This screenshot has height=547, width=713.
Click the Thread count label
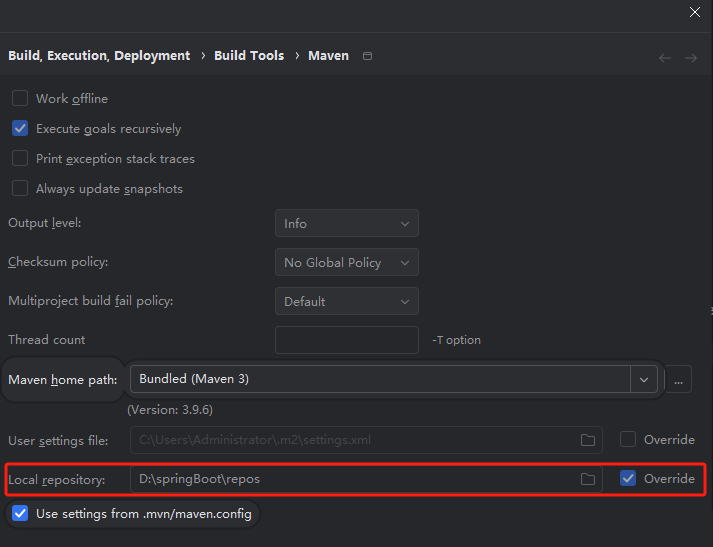click(x=47, y=340)
